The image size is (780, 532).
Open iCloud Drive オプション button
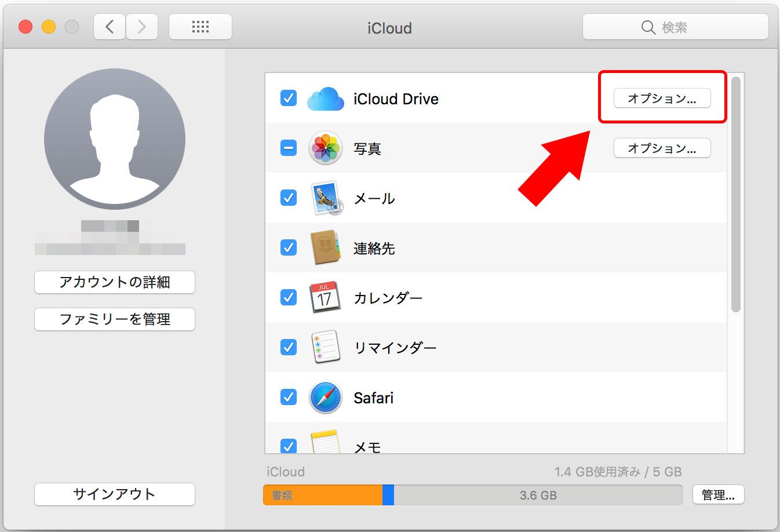click(x=662, y=99)
